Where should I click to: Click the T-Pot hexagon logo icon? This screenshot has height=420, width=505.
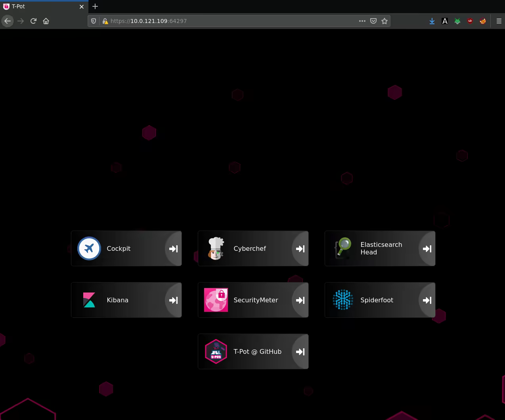click(x=216, y=351)
